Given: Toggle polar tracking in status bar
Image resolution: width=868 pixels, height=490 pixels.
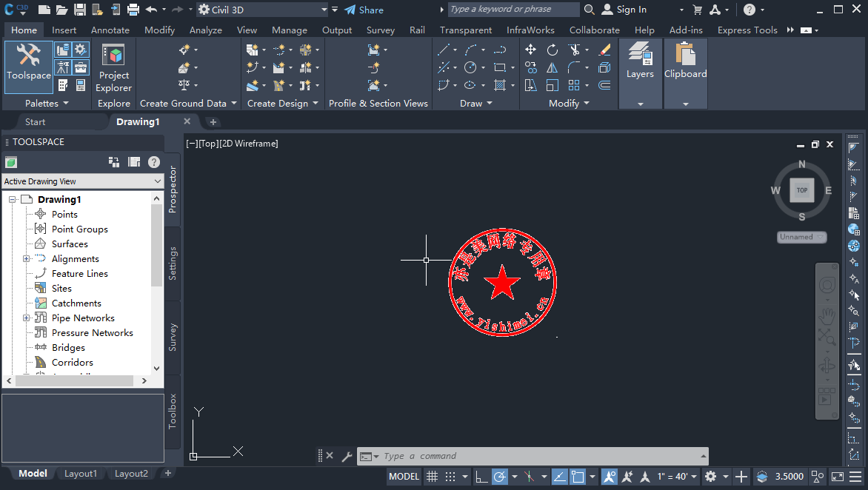Looking at the screenshot, I should pyautogui.click(x=499, y=477).
